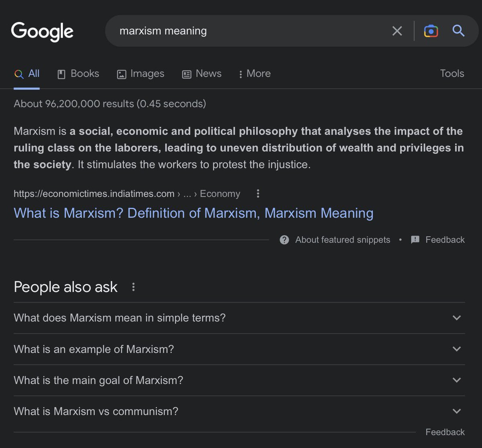This screenshot has width=482, height=448.
Task: Switch to the News tab
Action: pos(202,73)
